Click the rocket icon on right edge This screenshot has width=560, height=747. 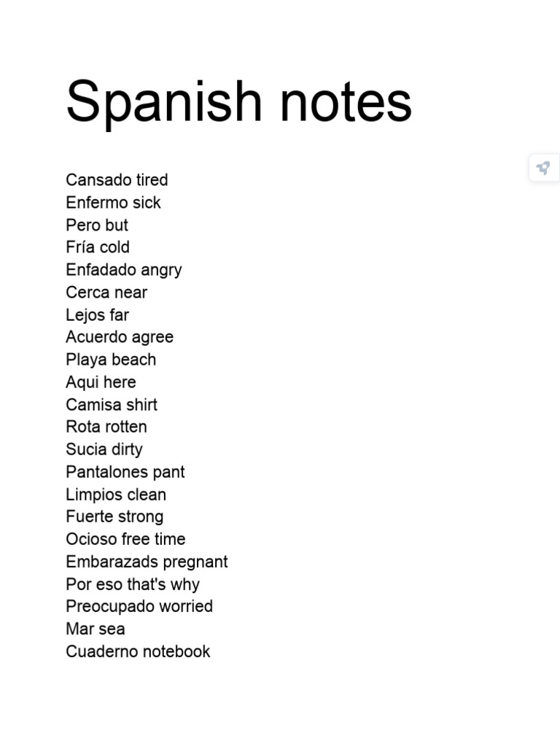coord(543,168)
